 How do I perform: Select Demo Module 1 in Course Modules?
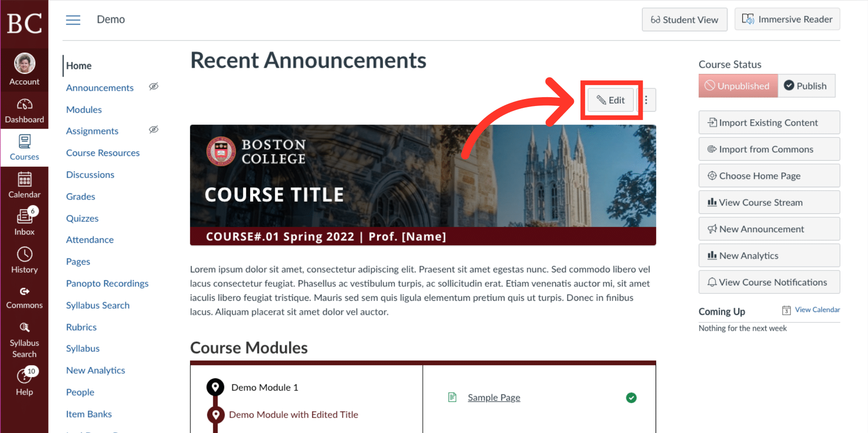tap(265, 387)
